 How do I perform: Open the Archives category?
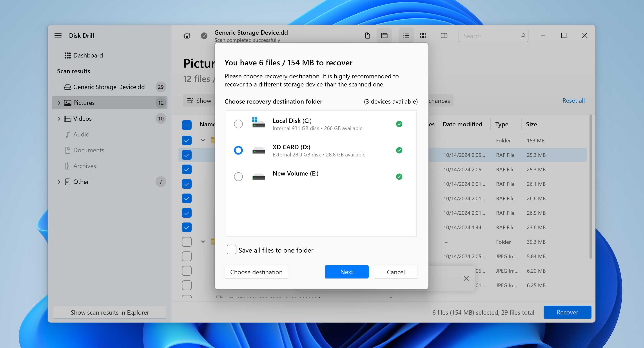coord(109,166)
